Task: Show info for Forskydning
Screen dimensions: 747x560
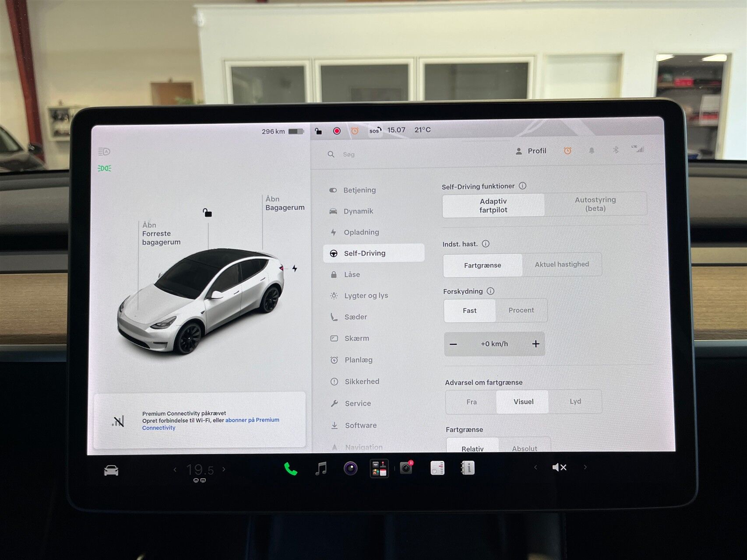Action: coord(490,291)
